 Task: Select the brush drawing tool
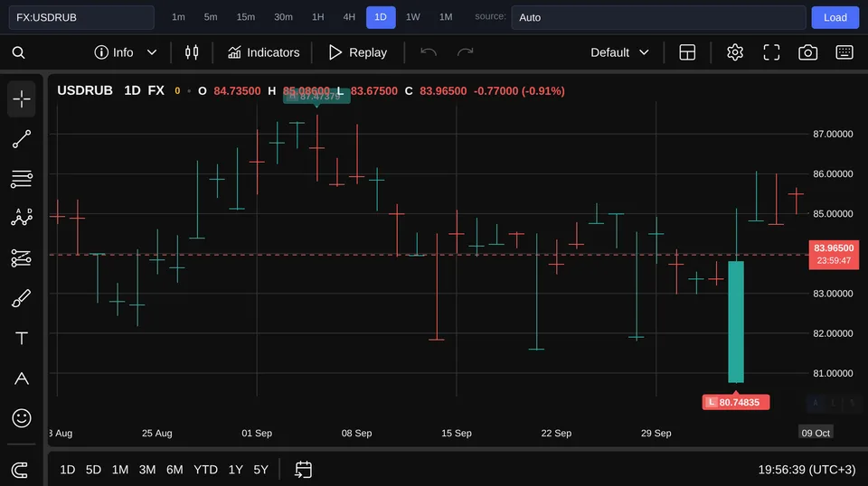[22, 298]
